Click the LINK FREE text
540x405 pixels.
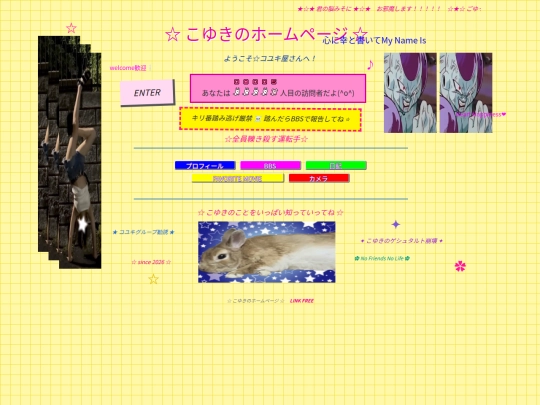tap(302, 301)
